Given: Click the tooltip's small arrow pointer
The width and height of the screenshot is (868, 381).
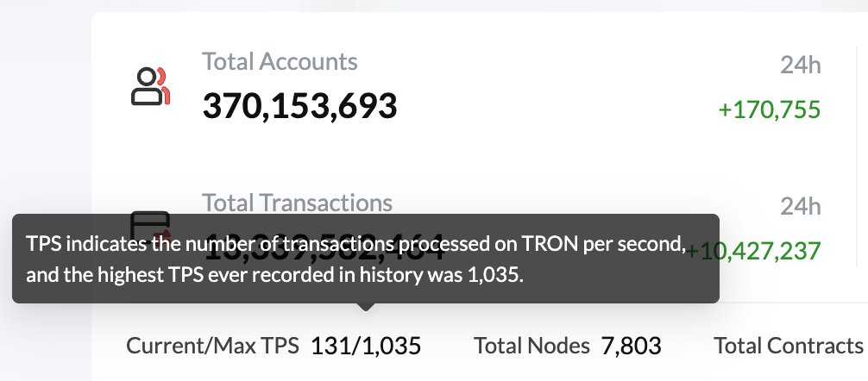Looking at the screenshot, I should click(366, 306).
